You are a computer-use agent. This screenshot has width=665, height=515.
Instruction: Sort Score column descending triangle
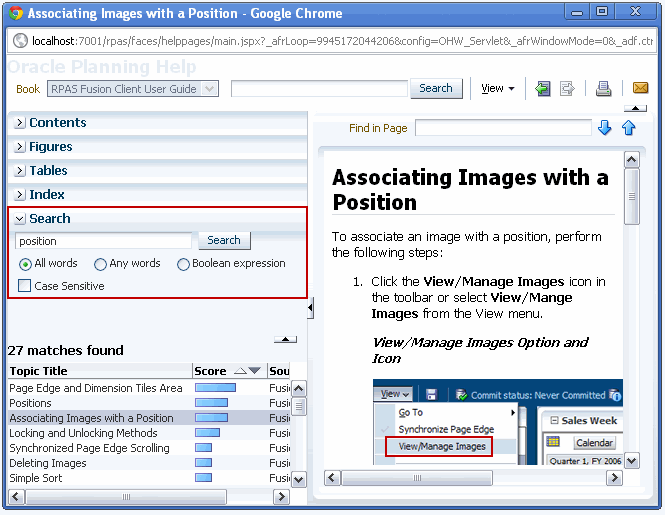tap(254, 371)
